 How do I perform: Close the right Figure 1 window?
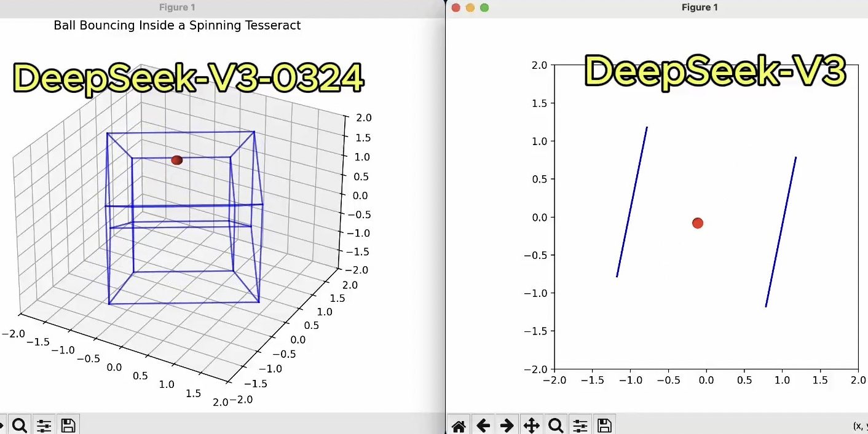pyautogui.click(x=456, y=8)
